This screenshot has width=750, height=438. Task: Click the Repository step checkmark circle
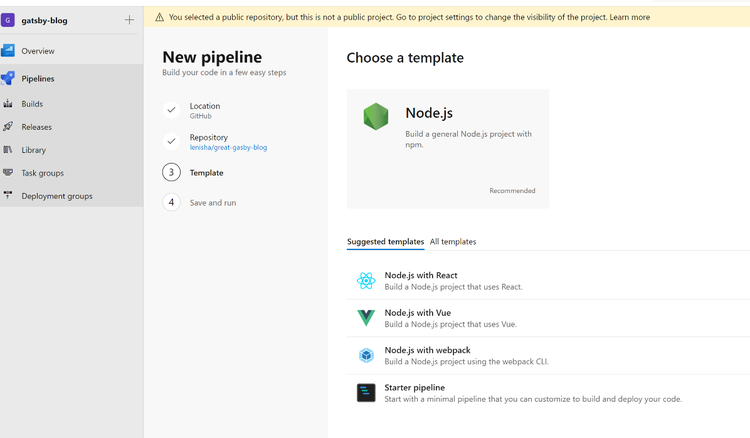tap(171, 142)
